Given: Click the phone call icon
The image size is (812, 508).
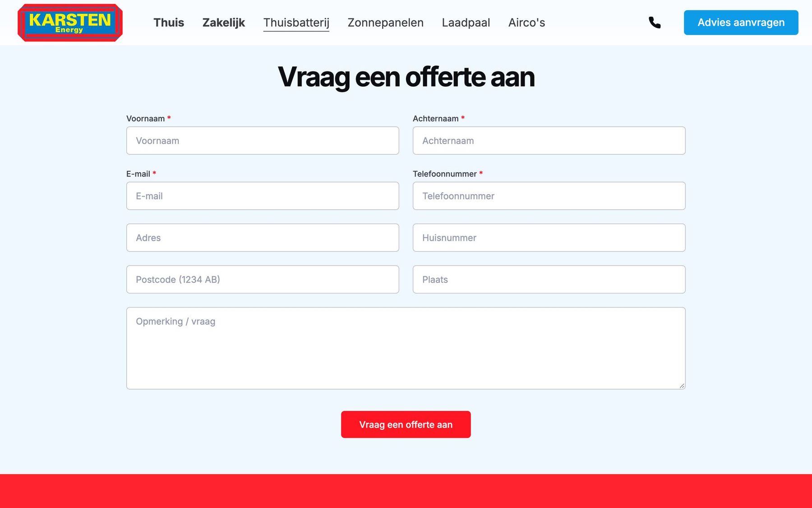Looking at the screenshot, I should pos(655,23).
